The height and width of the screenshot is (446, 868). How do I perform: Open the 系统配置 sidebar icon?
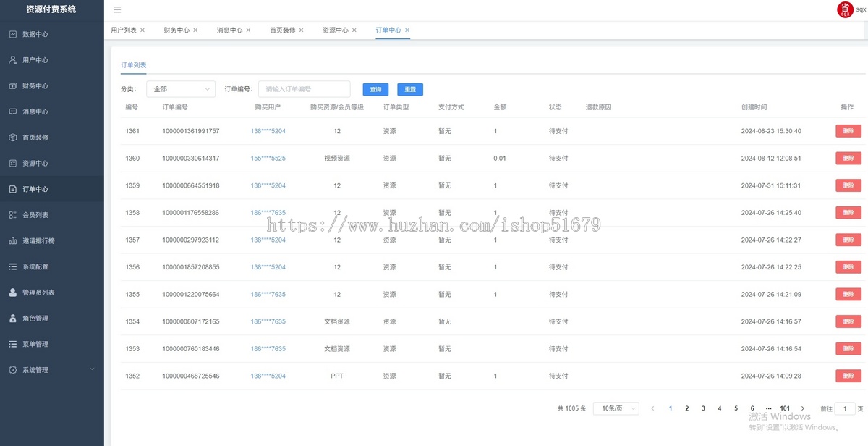pyautogui.click(x=13, y=266)
